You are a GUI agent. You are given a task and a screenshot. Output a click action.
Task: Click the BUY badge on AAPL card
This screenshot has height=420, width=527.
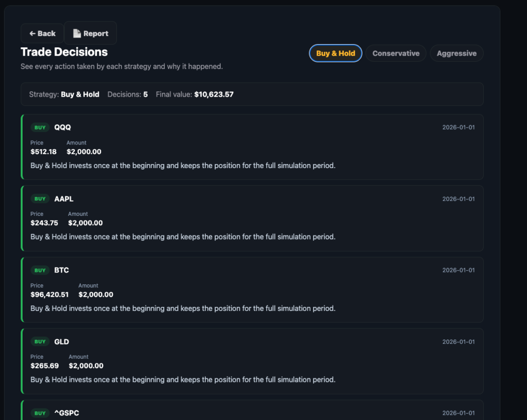40,199
